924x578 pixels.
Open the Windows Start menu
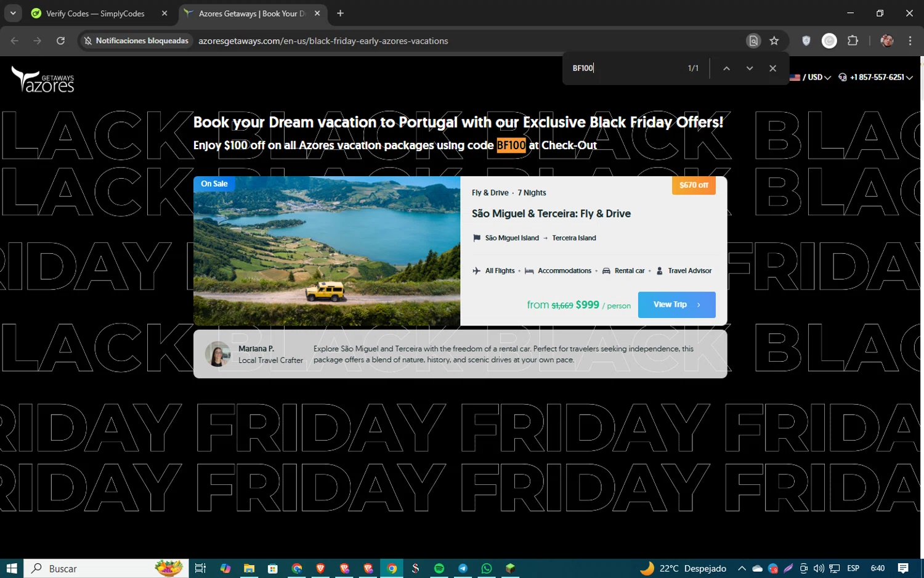click(11, 568)
